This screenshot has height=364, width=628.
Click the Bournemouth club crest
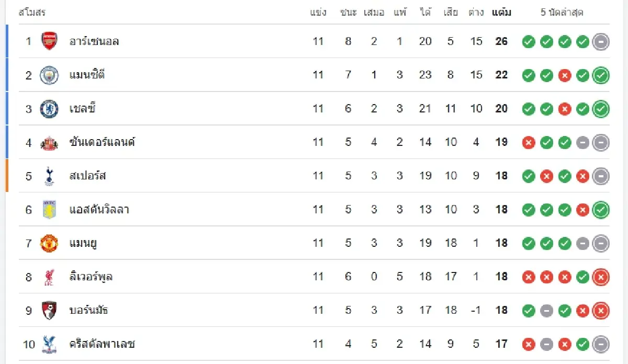click(x=49, y=310)
